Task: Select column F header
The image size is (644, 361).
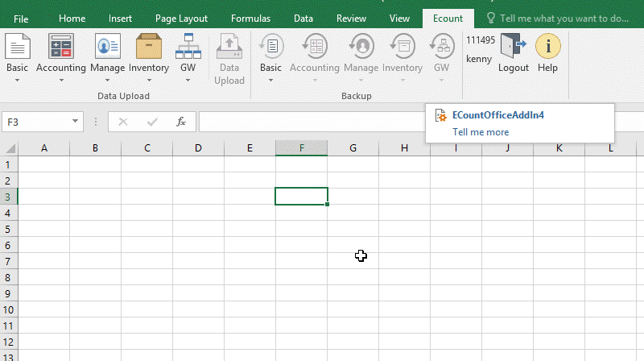Action: tap(301, 148)
